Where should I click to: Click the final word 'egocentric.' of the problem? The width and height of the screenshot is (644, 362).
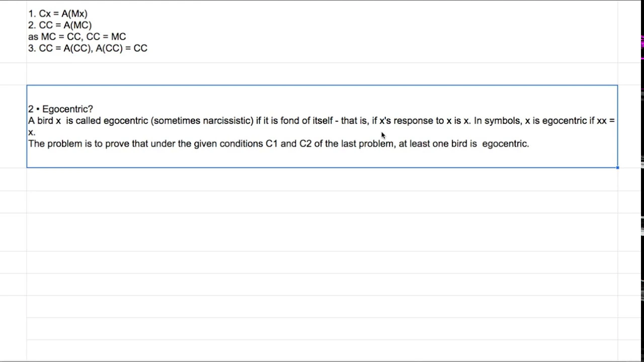[x=506, y=144]
